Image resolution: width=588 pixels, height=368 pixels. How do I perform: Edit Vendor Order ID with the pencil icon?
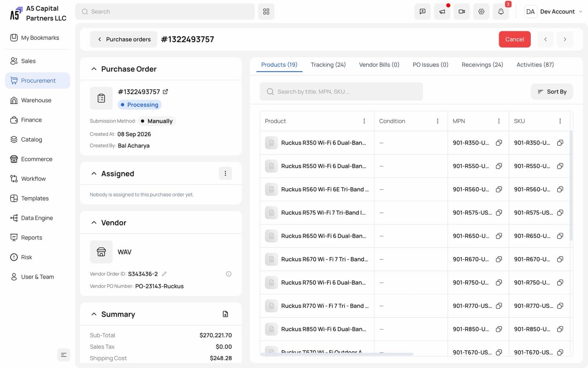164,274
